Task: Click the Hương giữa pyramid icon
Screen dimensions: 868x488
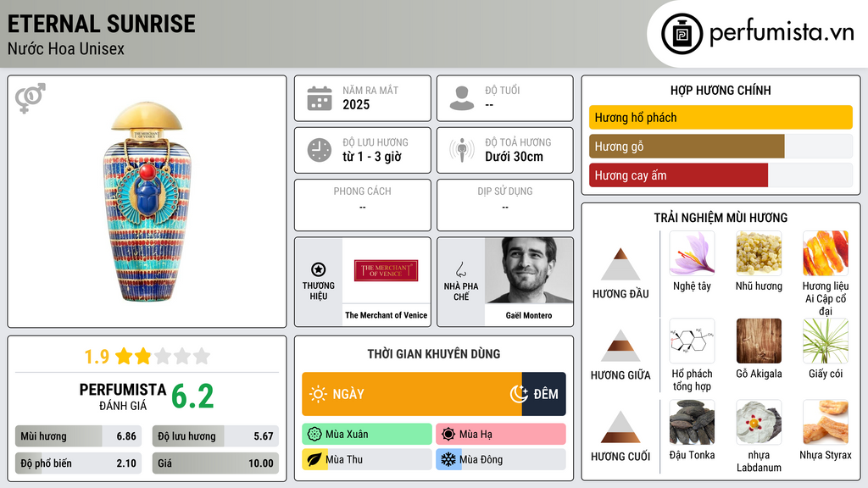Action: [x=620, y=346]
